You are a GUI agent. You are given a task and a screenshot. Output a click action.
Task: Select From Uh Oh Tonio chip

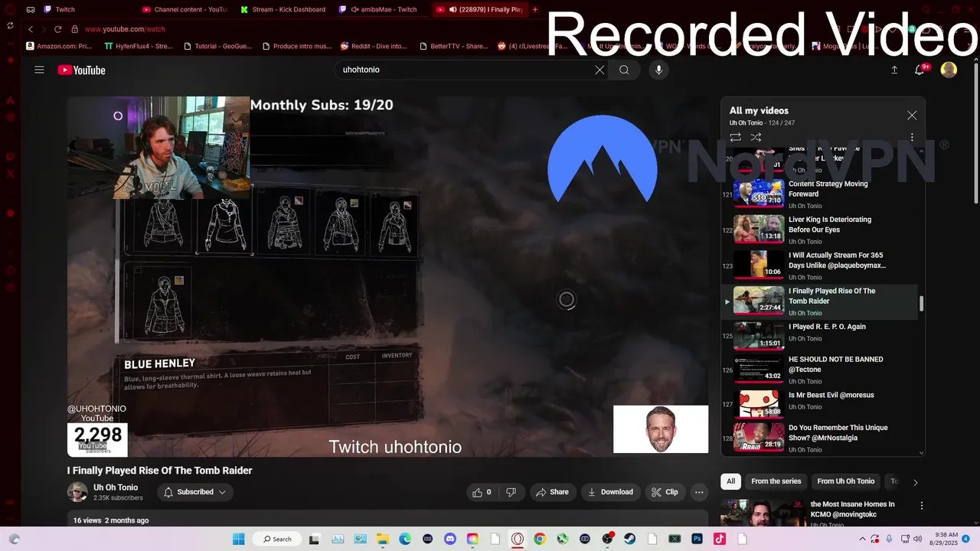[x=845, y=481]
